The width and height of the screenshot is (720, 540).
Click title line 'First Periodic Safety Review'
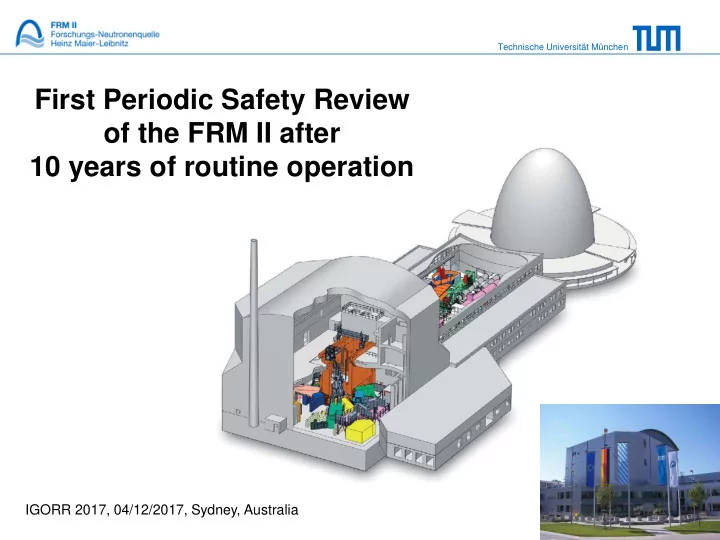click(x=222, y=99)
